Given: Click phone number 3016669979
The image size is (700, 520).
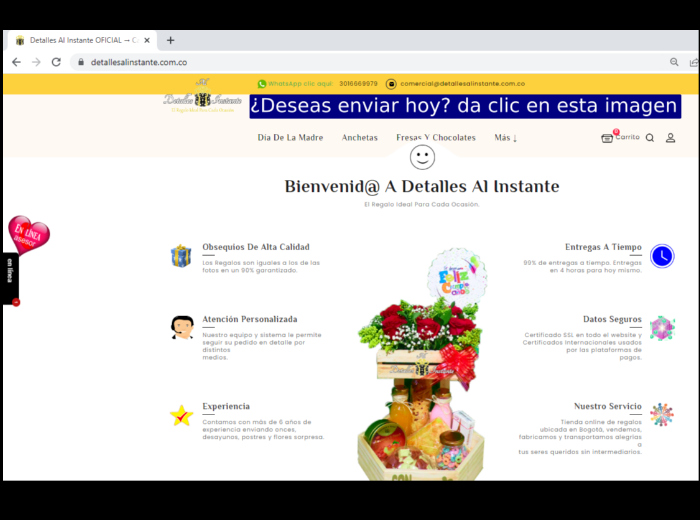Looking at the screenshot, I should click(358, 83).
